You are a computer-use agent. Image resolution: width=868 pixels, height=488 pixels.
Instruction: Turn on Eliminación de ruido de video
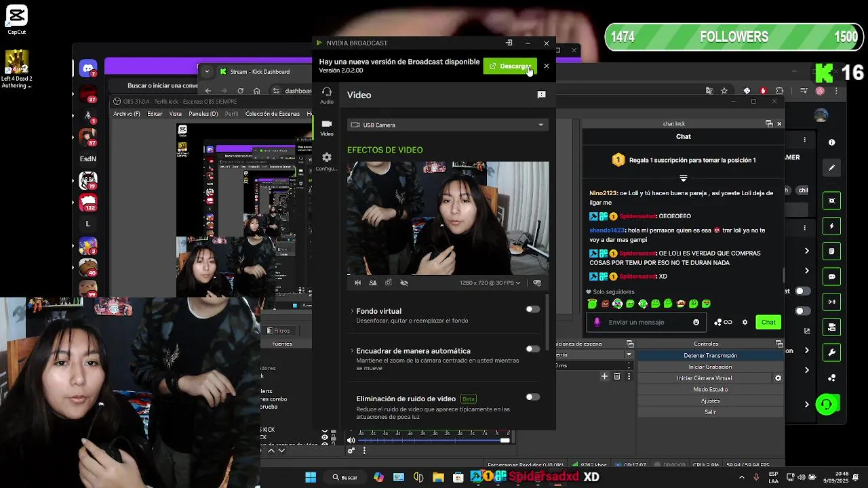[x=533, y=397]
